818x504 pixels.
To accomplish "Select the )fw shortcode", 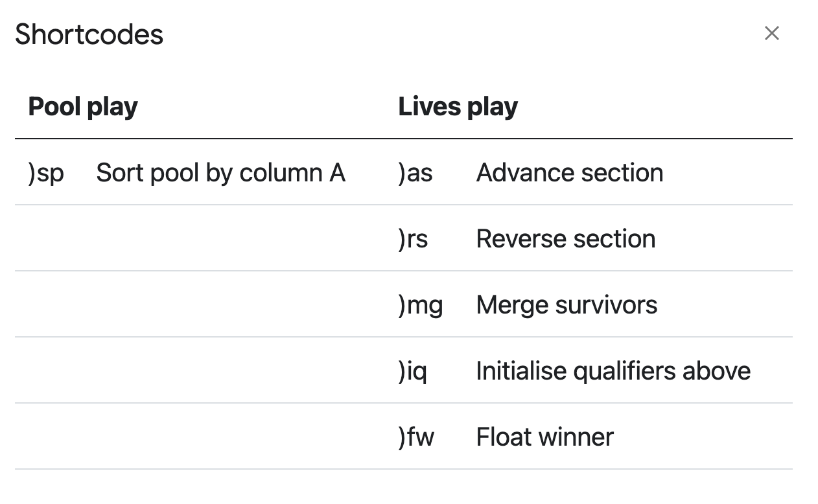I will [416, 437].
